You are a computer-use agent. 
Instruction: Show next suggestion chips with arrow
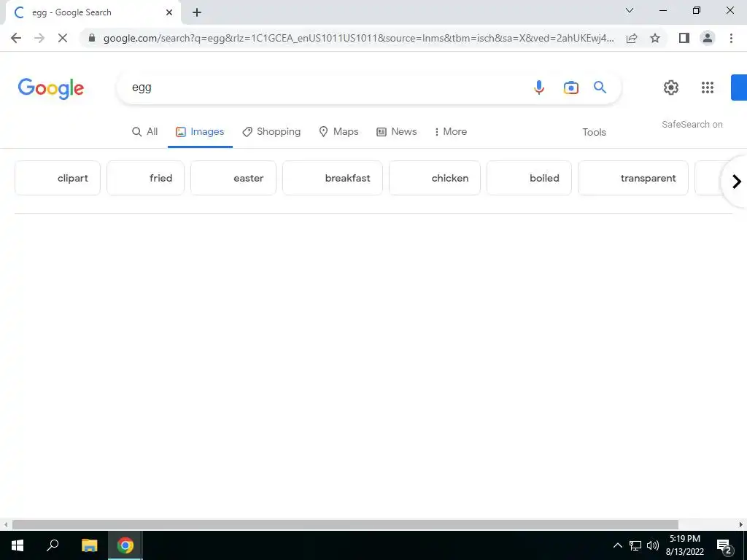pyautogui.click(x=737, y=182)
